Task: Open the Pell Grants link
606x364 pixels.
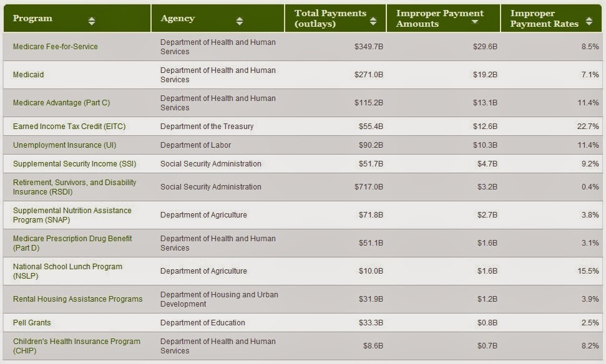Action: click(x=32, y=323)
